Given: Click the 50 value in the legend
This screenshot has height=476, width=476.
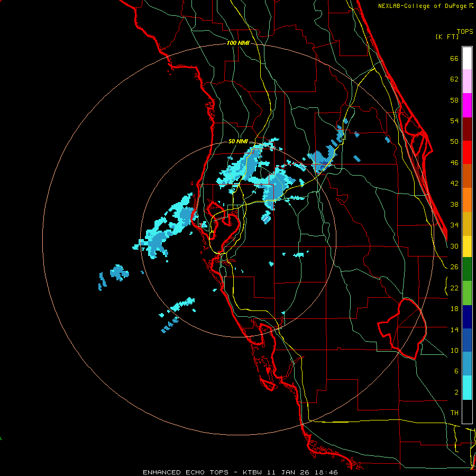Looking at the screenshot, I should [454, 142].
